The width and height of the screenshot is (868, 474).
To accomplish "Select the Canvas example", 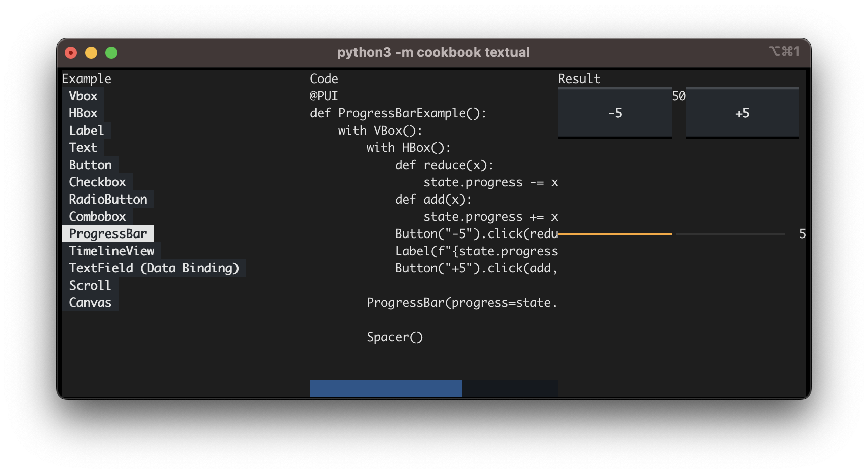I will pyautogui.click(x=90, y=302).
